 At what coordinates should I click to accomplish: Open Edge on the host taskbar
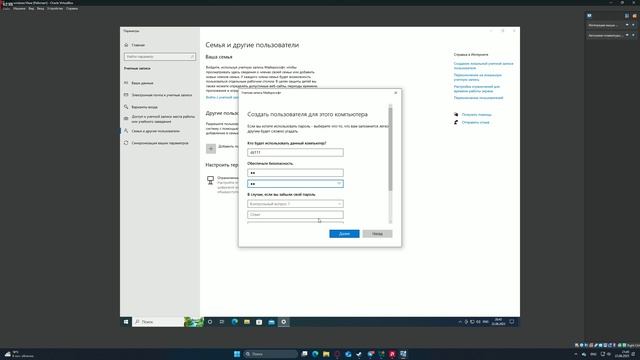click(315, 354)
